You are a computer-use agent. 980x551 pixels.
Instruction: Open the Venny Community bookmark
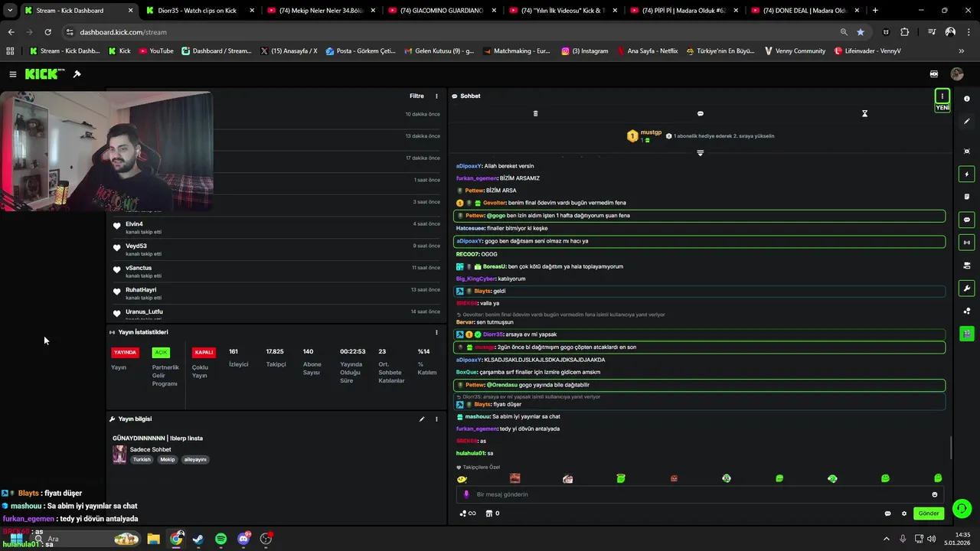point(795,51)
